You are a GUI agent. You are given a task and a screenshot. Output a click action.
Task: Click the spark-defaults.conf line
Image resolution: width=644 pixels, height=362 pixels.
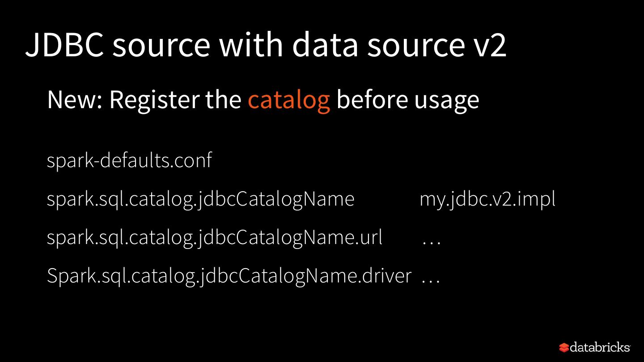[129, 160]
